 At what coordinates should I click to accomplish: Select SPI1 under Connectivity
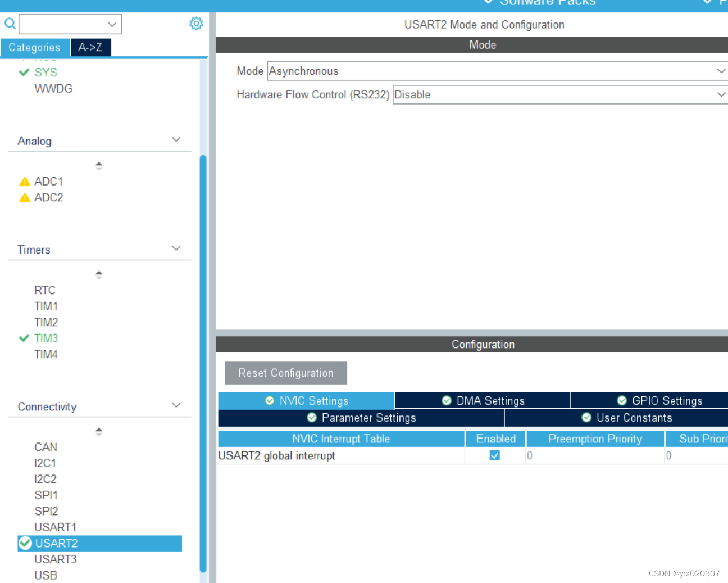click(46, 495)
